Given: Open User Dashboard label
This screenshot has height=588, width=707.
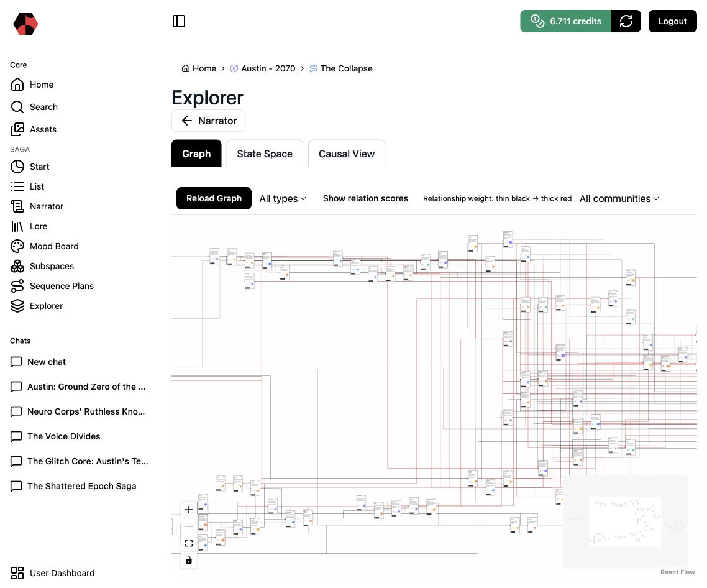Looking at the screenshot, I should (62, 573).
